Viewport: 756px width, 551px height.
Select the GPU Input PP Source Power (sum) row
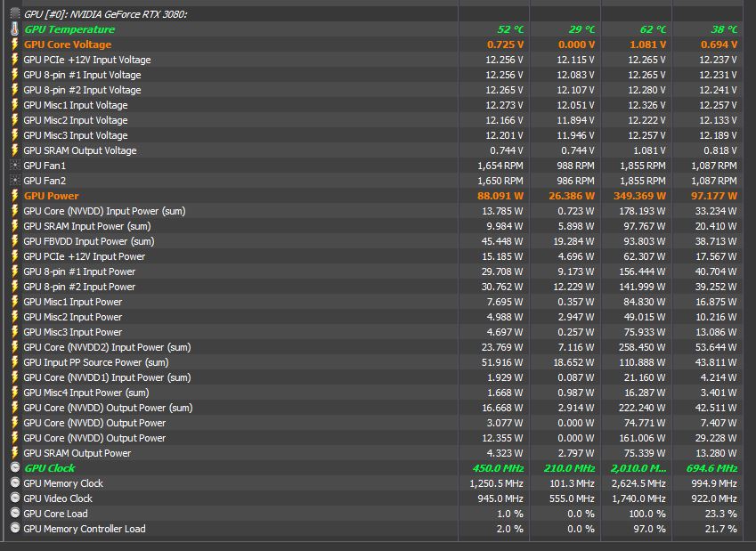coord(374,362)
